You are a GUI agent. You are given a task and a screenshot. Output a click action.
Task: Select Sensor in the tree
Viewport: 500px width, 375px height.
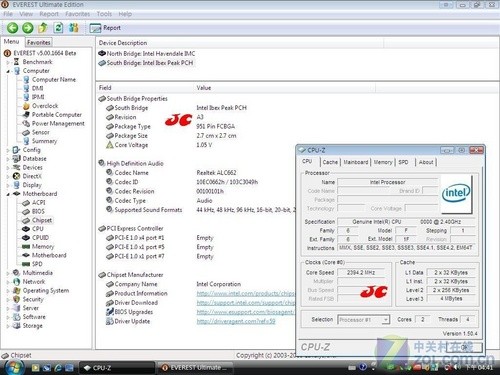[x=40, y=132]
